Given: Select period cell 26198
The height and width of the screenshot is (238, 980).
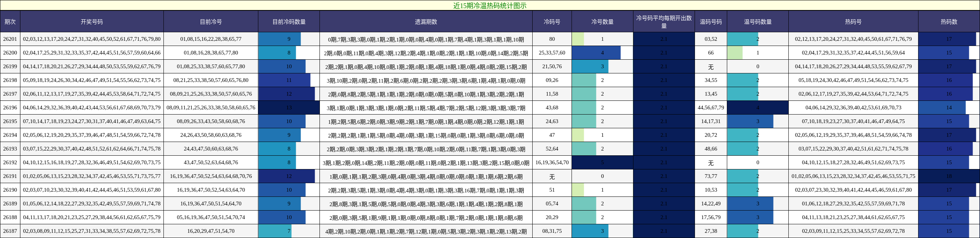Looking at the screenshot, I should pos(10,80).
